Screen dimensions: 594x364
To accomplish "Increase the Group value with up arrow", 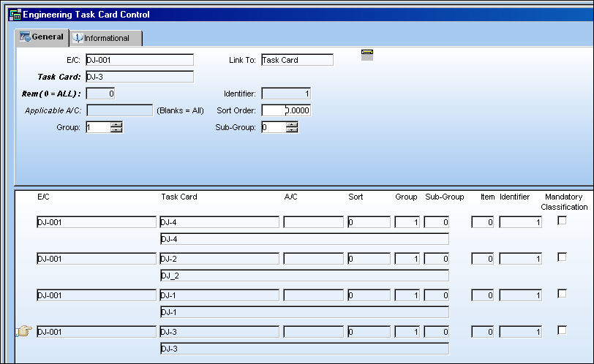I will coord(117,124).
